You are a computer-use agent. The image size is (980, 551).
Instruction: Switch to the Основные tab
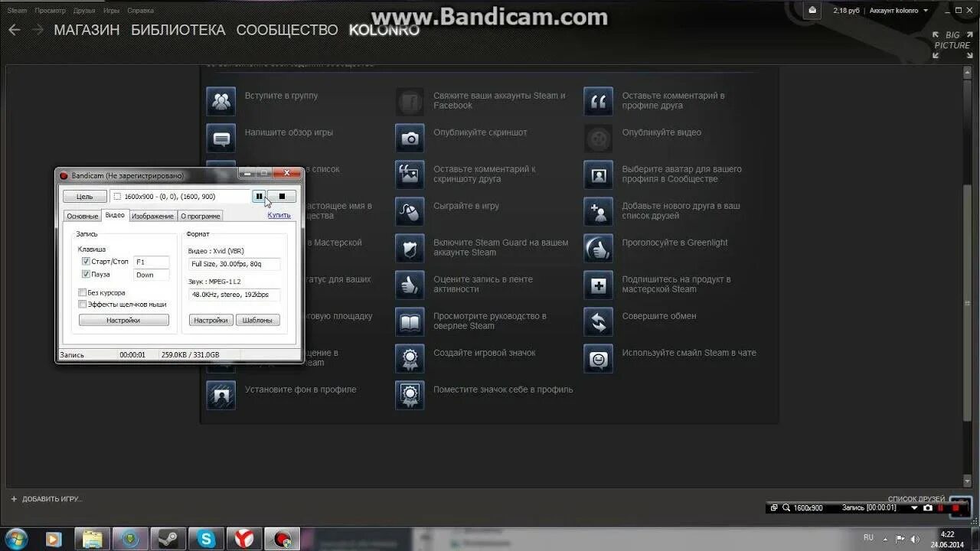tap(82, 217)
